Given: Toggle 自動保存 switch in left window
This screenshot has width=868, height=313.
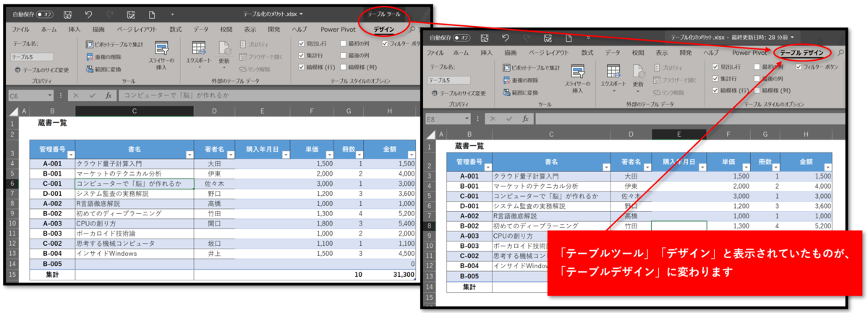Looking at the screenshot, I should point(46,14).
